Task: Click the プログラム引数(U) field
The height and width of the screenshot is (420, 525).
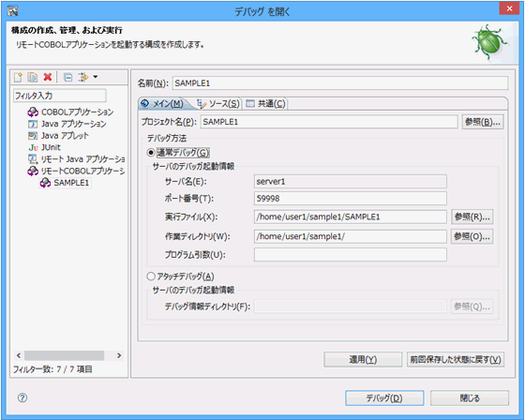Action: pos(351,255)
